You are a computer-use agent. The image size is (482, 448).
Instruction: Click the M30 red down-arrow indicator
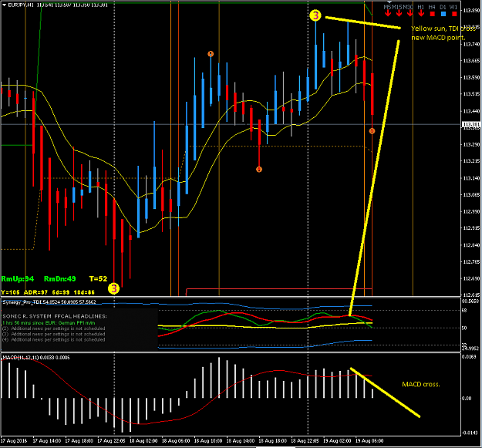click(410, 13)
